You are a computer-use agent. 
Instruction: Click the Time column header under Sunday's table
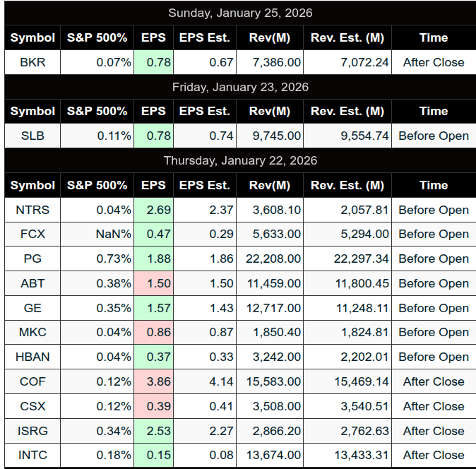click(x=434, y=37)
